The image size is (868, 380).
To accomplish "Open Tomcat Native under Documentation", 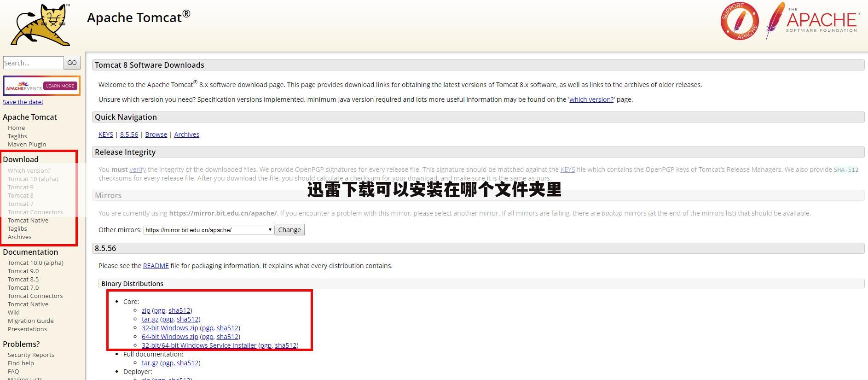I will [x=28, y=304].
